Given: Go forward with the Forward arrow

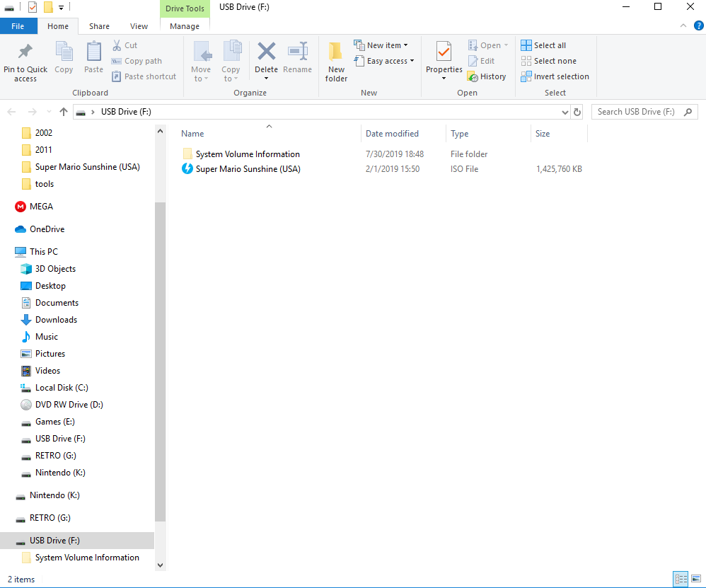Looking at the screenshot, I should [32, 112].
